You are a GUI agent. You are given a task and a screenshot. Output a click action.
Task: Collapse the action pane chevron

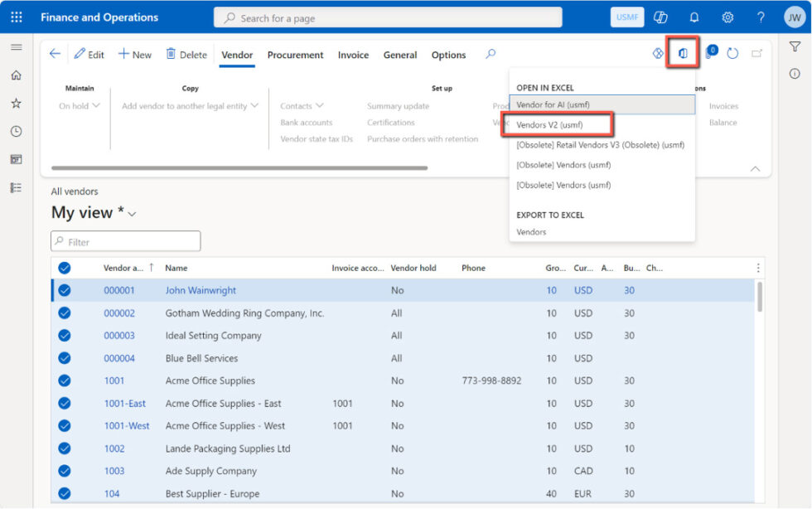click(755, 167)
